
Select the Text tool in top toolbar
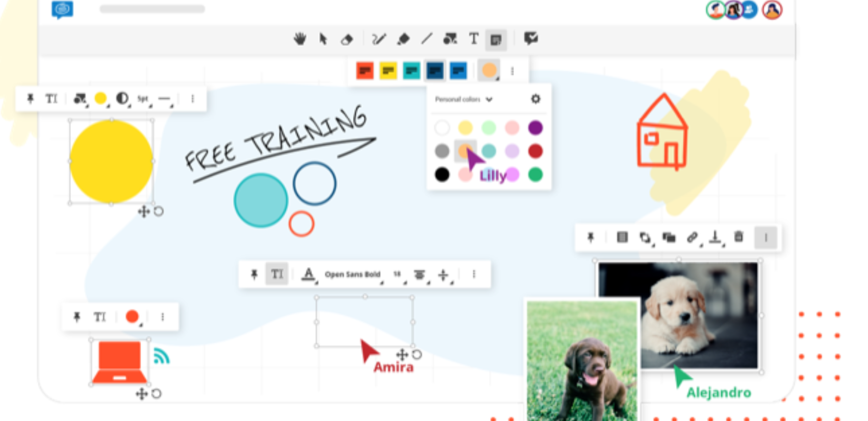474,39
